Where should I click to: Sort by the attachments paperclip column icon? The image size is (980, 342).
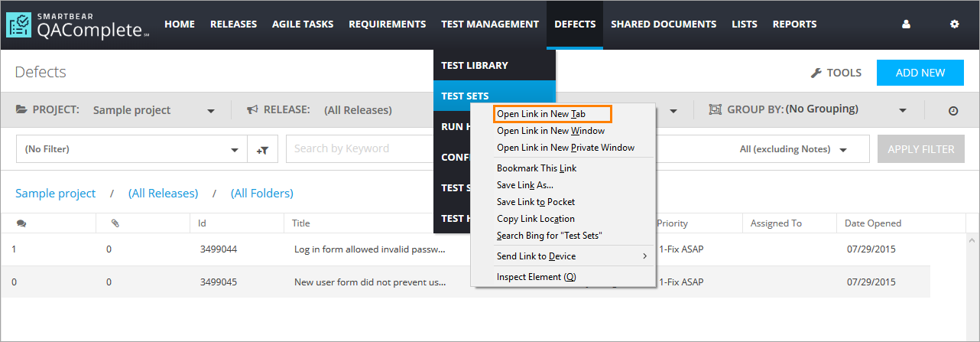115,223
